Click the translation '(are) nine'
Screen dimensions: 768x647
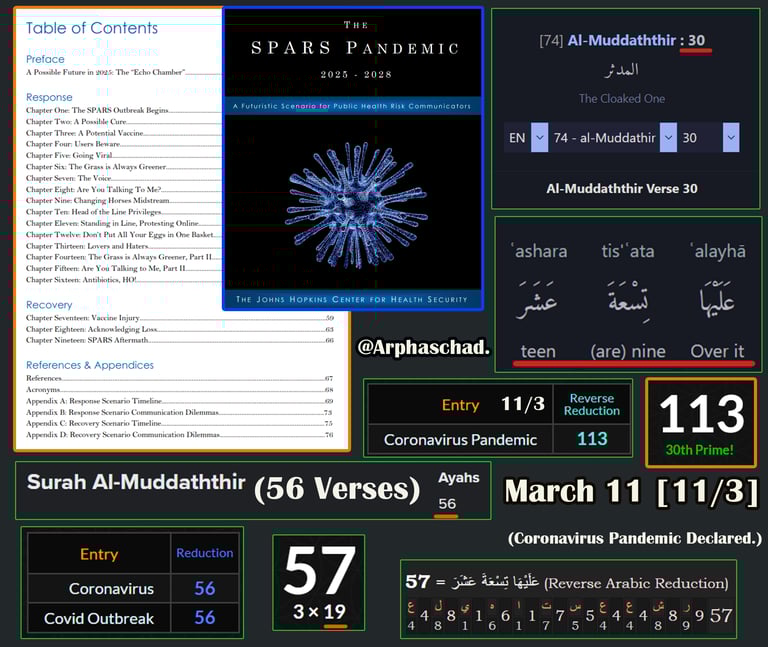tap(628, 351)
